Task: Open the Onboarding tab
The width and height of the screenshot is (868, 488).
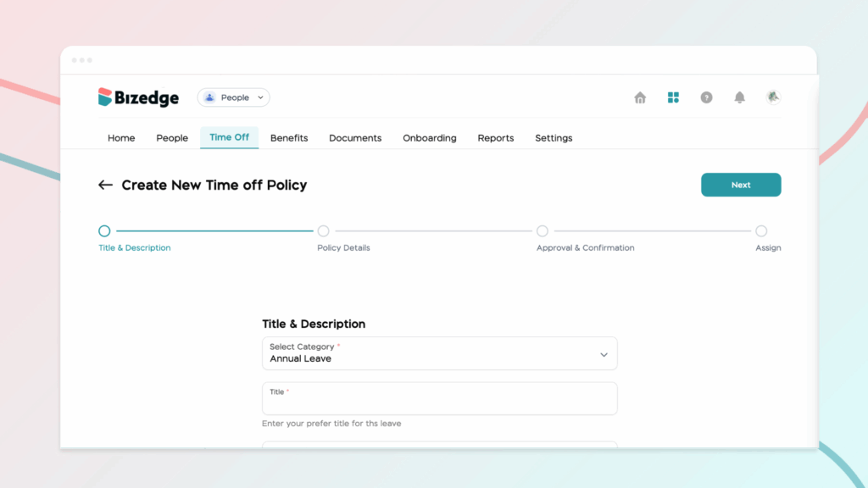Action: (x=429, y=138)
